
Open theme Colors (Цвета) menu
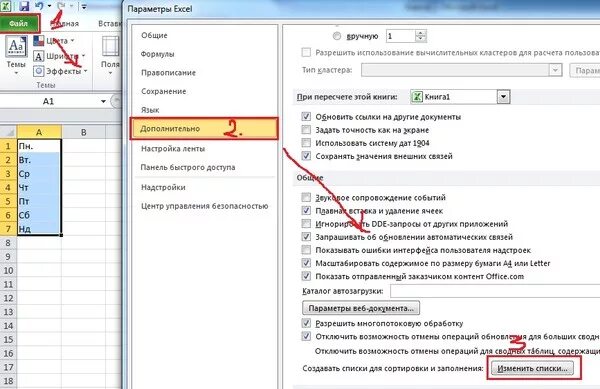(54, 41)
